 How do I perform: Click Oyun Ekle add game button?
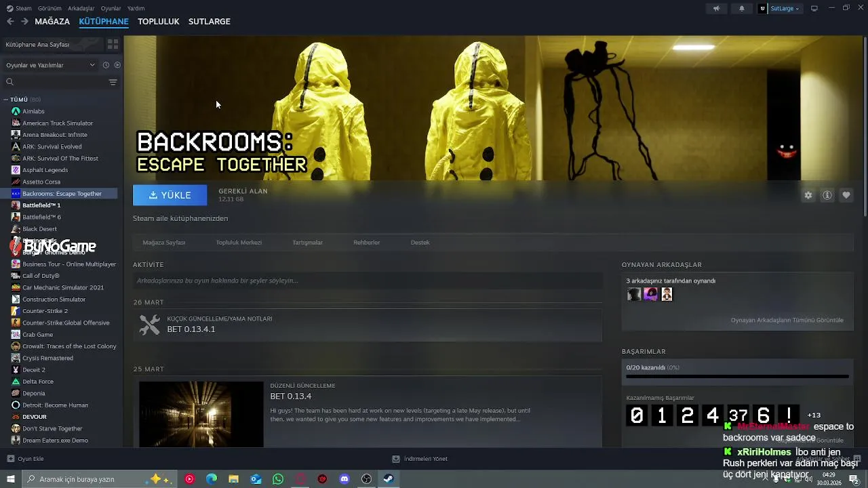tap(26, 459)
